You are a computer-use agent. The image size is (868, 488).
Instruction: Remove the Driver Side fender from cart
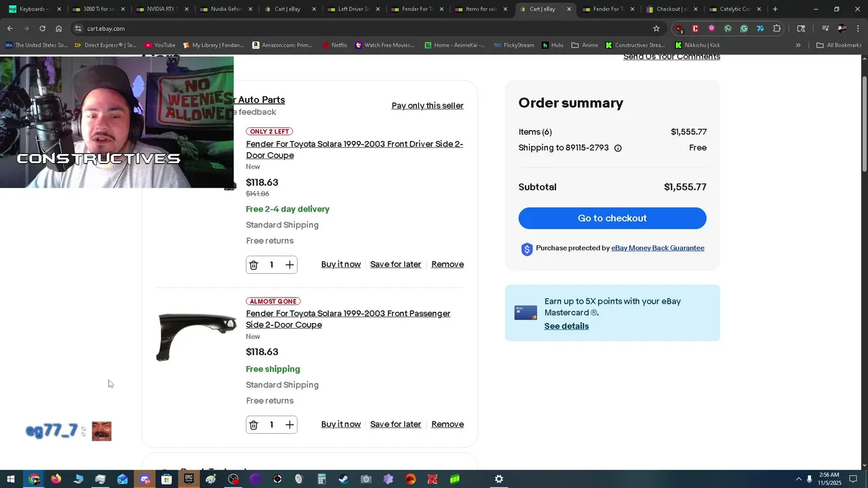448,264
